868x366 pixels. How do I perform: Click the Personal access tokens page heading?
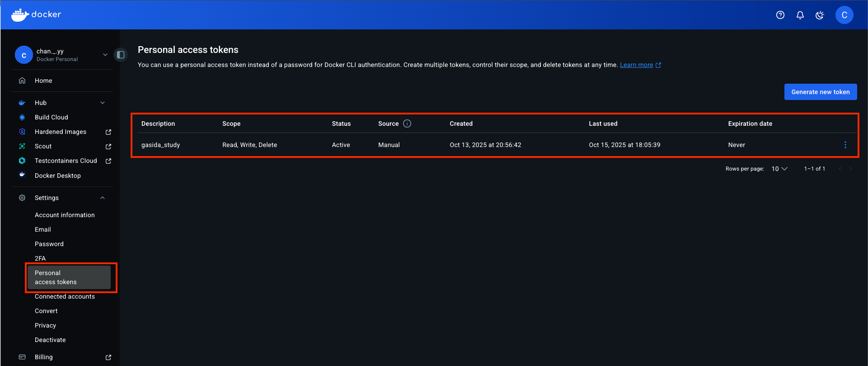coord(188,50)
